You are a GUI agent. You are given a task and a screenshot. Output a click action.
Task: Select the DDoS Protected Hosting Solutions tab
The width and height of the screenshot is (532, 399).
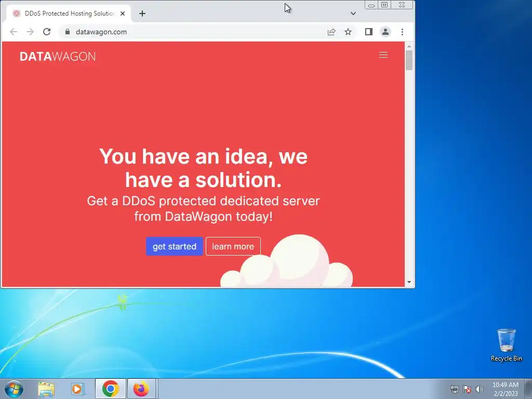click(x=69, y=14)
